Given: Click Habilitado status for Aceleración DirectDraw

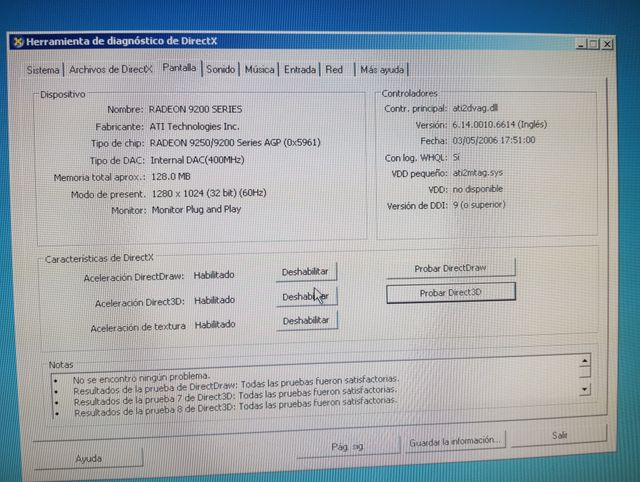Looking at the screenshot, I should click(214, 275).
